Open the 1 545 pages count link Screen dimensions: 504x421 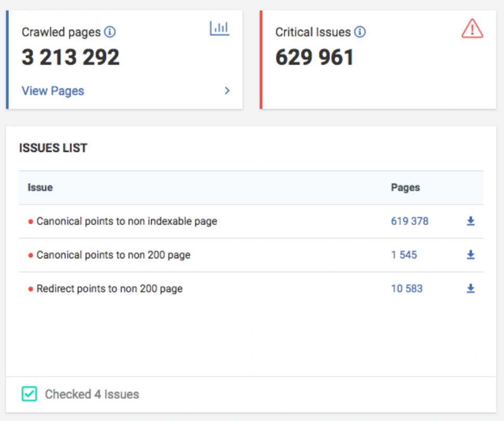click(x=404, y=255)
